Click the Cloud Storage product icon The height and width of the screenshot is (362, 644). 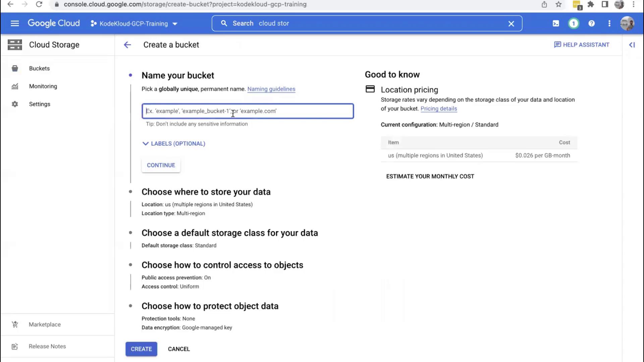pos(15,45)
